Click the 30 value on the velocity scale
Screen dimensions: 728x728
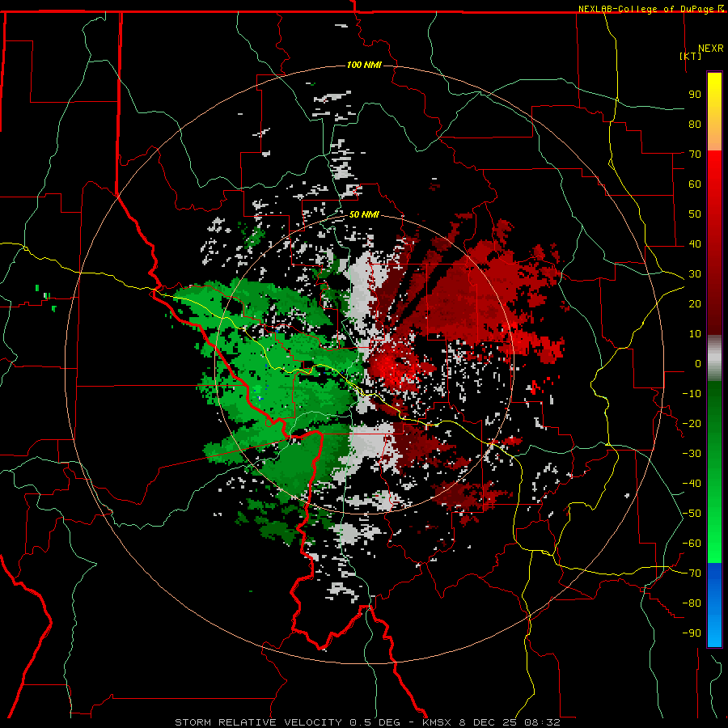coord(695,274)
